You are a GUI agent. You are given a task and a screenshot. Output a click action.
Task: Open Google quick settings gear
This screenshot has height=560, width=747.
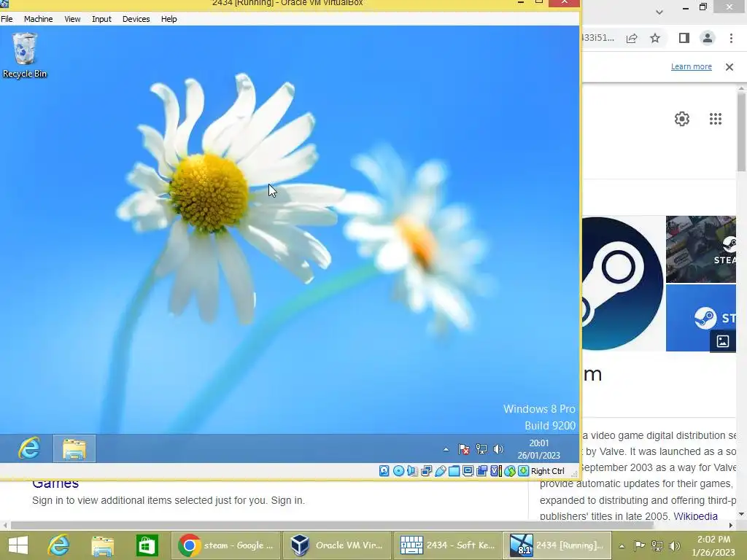point(682,119)
